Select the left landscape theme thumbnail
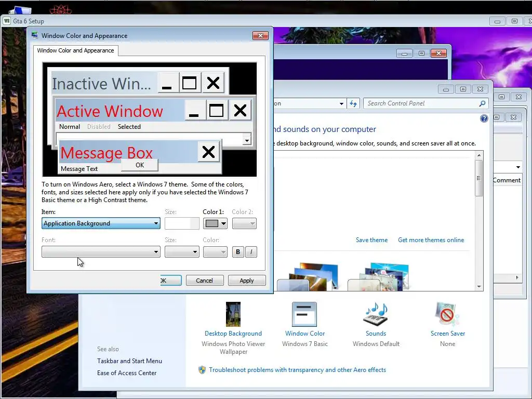Screen dimensions: 532x399 point(308,276)
